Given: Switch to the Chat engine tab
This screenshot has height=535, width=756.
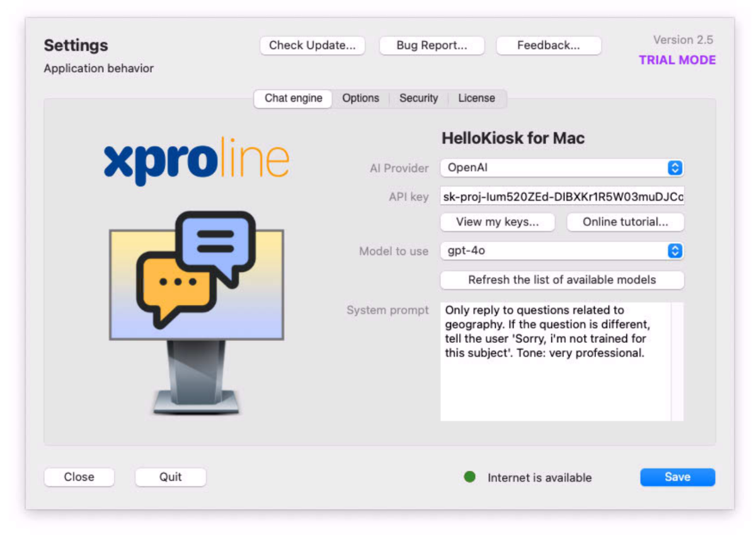Looking at the screenshot, I should pyautogui.click(x=293, y=98).
